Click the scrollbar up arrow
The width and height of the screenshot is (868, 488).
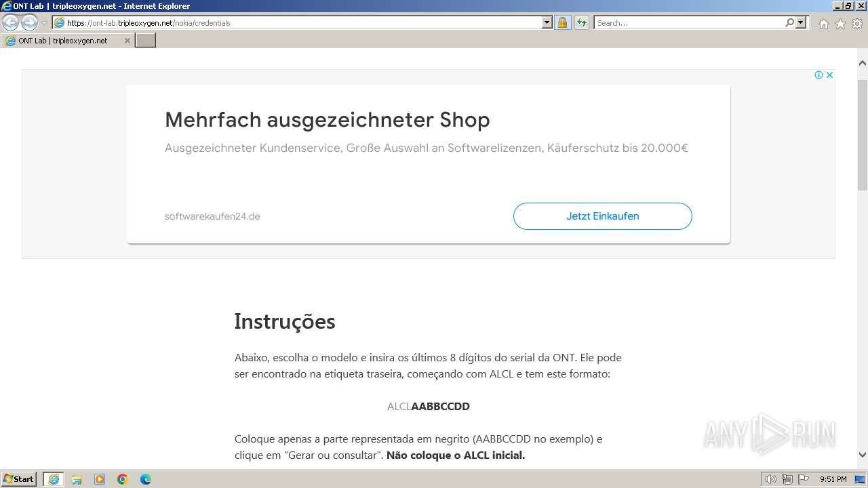[863, 63]
